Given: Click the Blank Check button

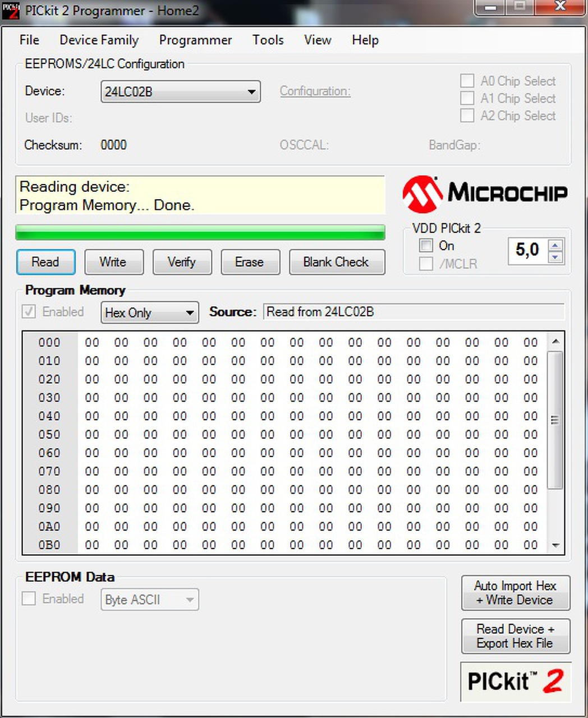Looking at the screenshot, I should (337, 262).
